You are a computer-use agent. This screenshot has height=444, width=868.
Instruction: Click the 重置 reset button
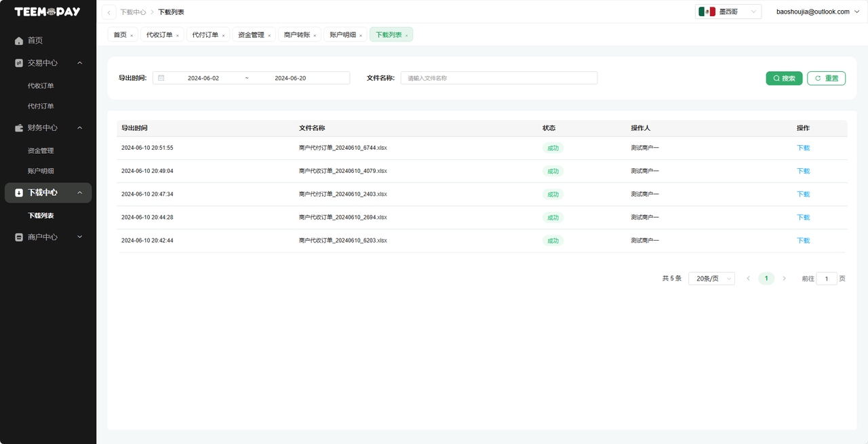coord(827,78)
